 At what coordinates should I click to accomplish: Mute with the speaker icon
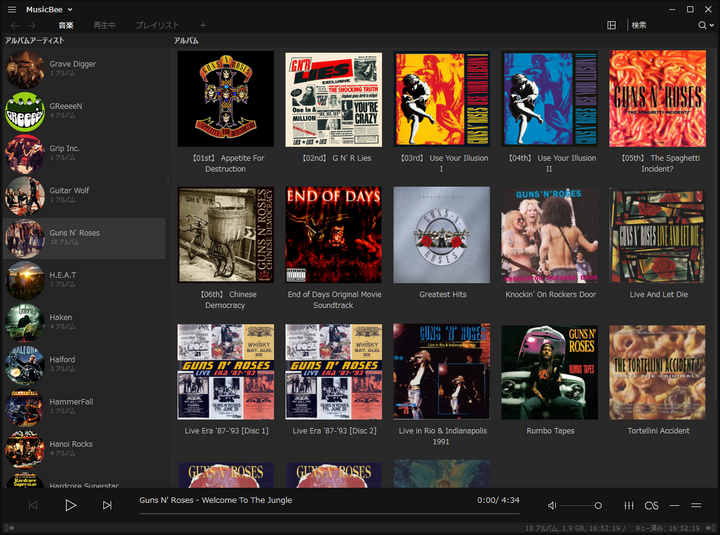(552, 505)
